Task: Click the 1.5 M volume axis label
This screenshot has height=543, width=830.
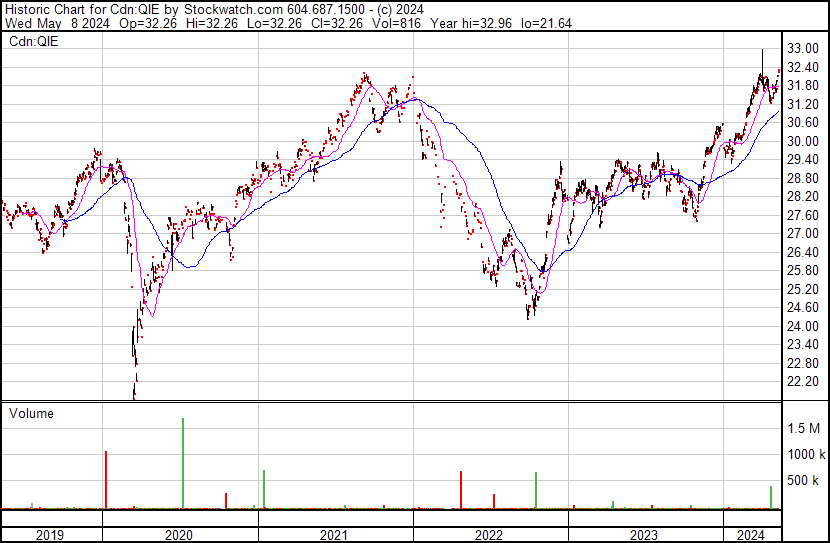Action: tap(804, 428)
